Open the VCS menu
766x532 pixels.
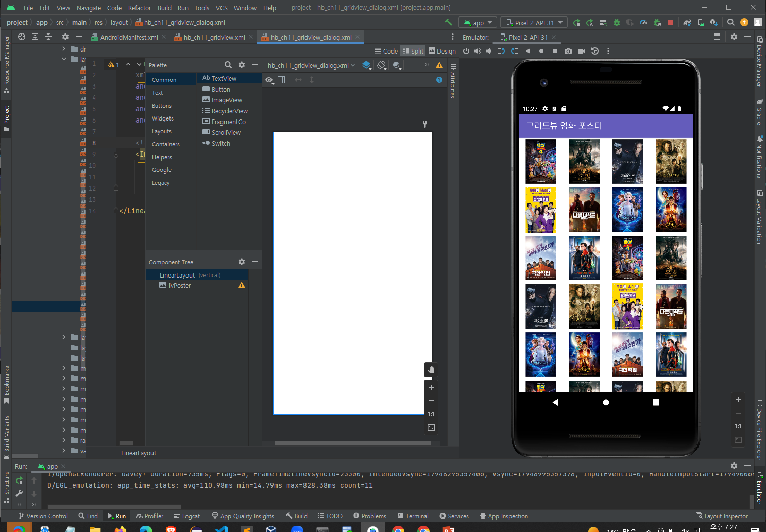click(x=222, y=8)
